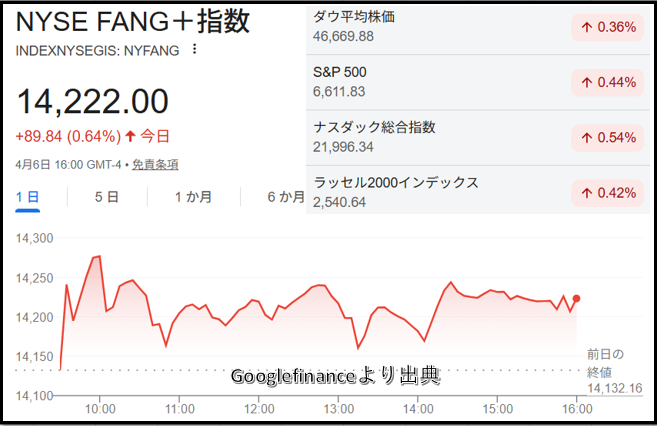This screenshot has width=657, height=426.
Task: Click the 14,222.00 index price
Action: click(93, 101)
